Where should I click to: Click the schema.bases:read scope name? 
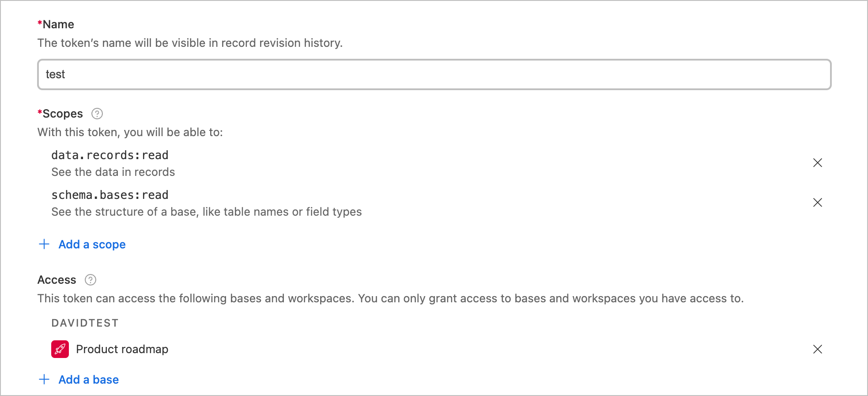109,195
